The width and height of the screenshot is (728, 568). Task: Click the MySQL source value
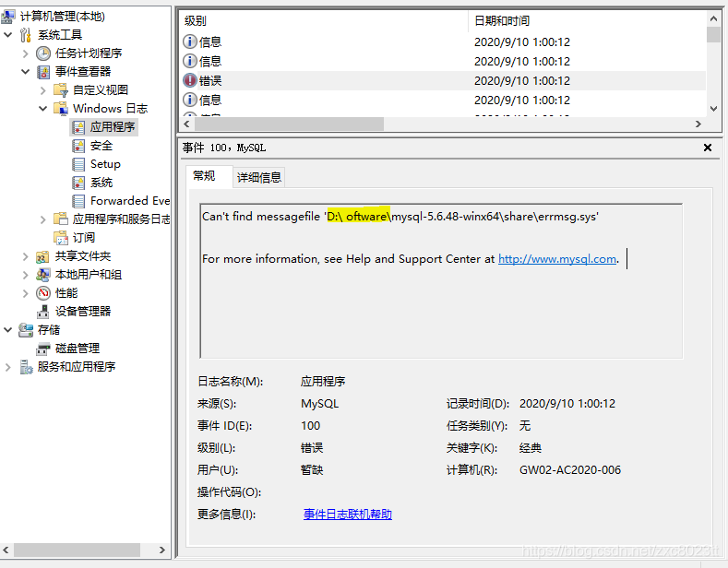320,404
